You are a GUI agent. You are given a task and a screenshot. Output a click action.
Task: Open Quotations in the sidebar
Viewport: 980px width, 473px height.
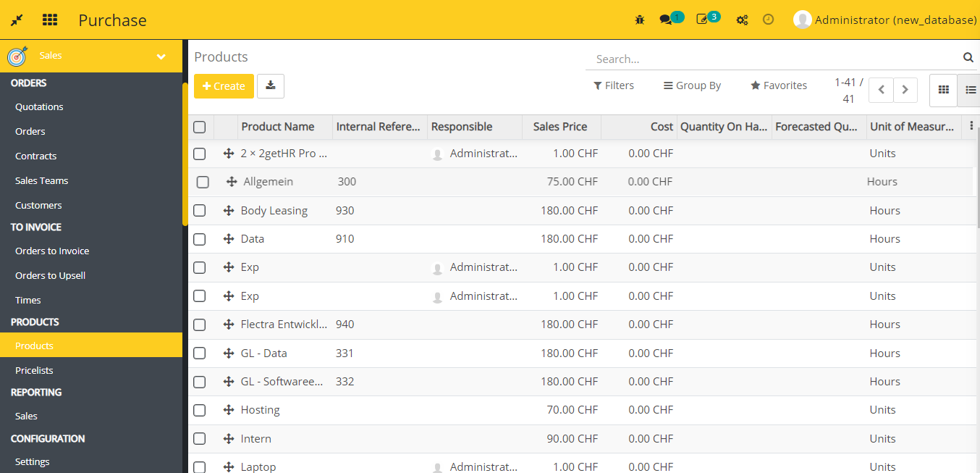point(39,106)
